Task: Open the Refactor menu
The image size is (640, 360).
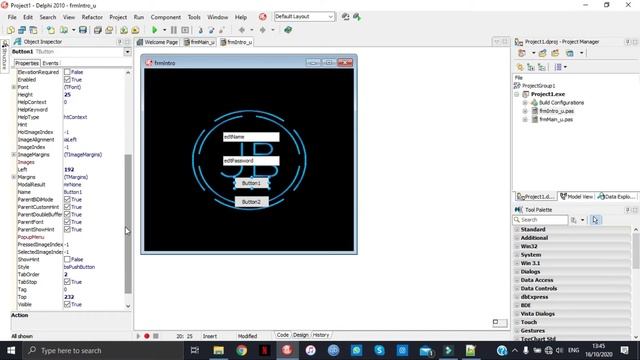Action: coord(92,17)
